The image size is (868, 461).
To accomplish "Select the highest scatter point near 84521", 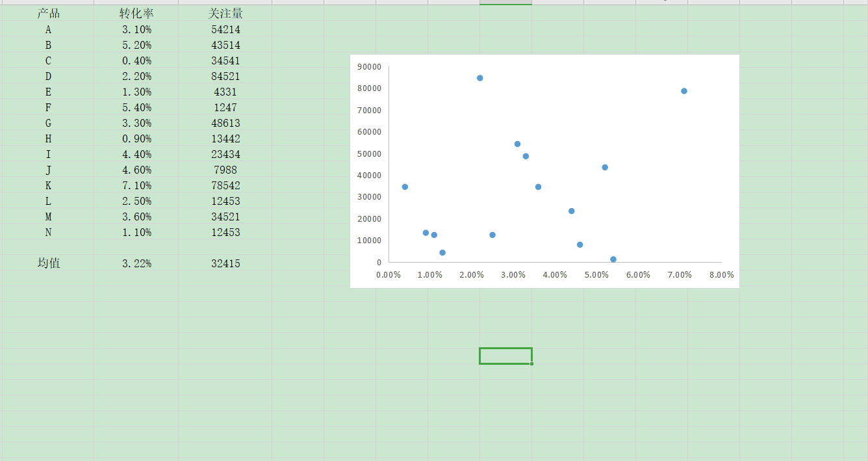I will click(x=479, y=78).
